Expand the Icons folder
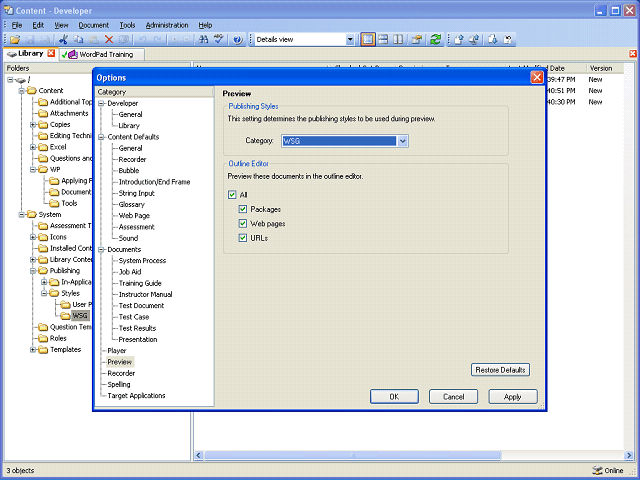640x480 pixels. 33,237
